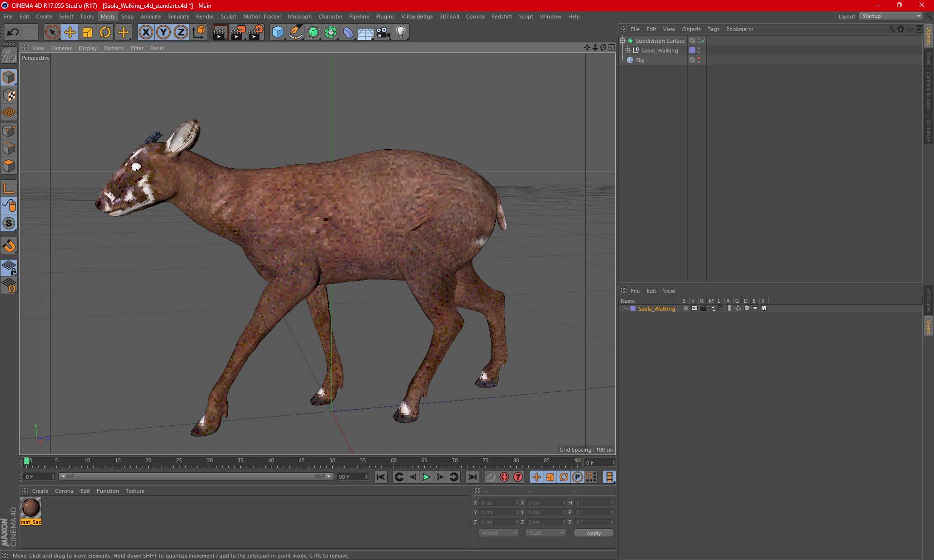Image resolution: width=934 pixels, height=560 pixels.
Task: Activate the Scale tool
Action: click(x=88, y=33)
